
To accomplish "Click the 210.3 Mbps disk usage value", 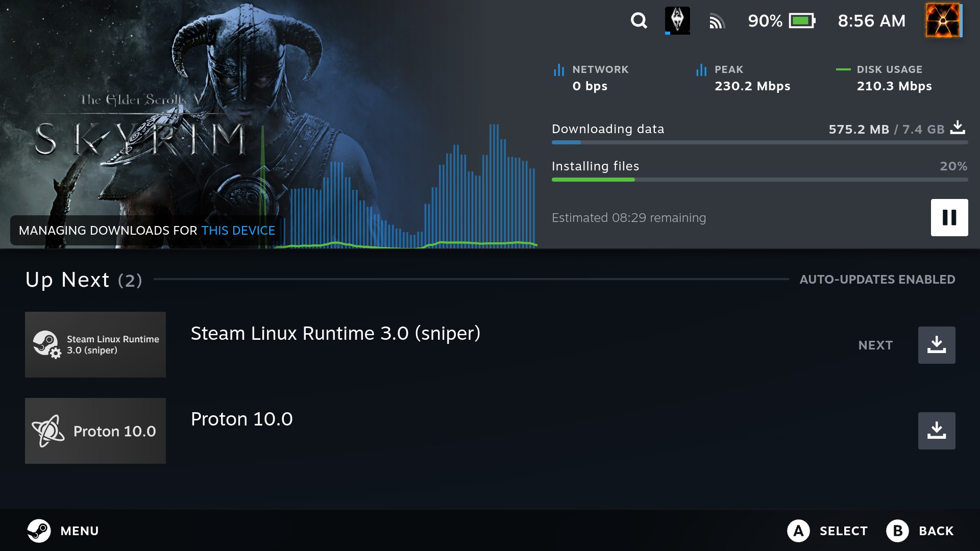I will [x=894, y=86].
